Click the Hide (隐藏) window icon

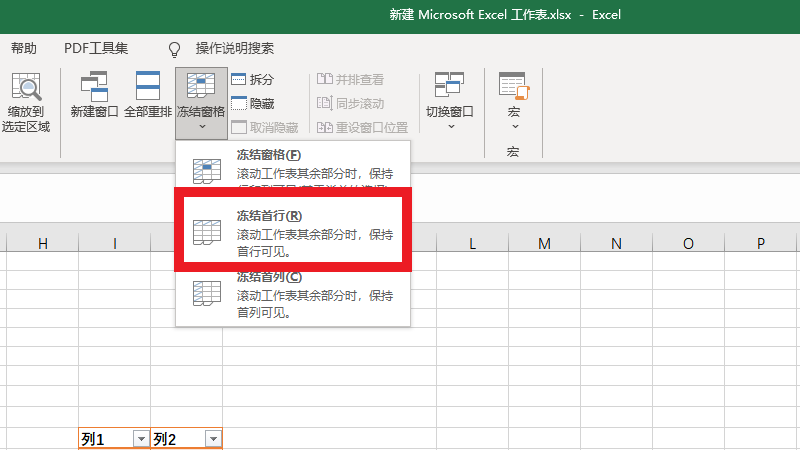point(240,103)
